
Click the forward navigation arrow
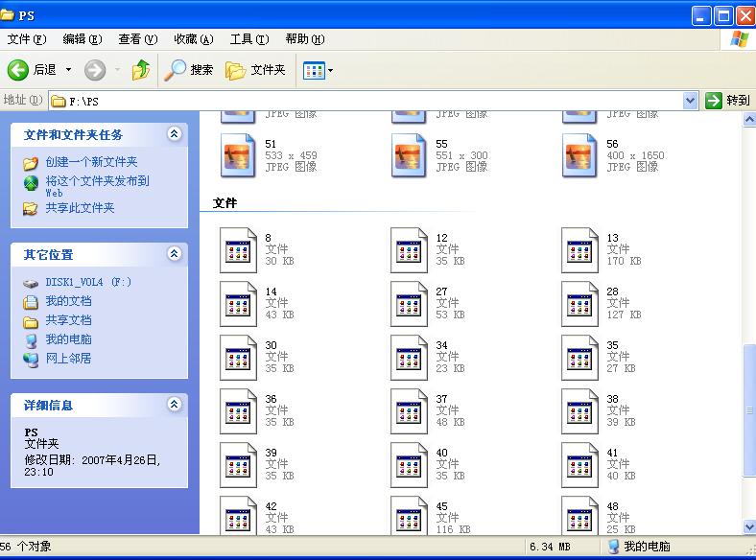tap(95, 70)
